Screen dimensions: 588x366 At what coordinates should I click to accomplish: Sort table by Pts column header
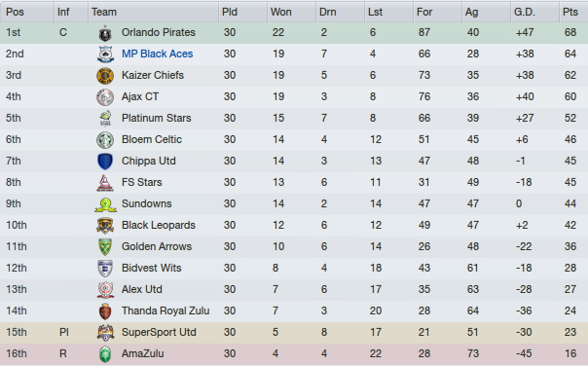(573, 12)
